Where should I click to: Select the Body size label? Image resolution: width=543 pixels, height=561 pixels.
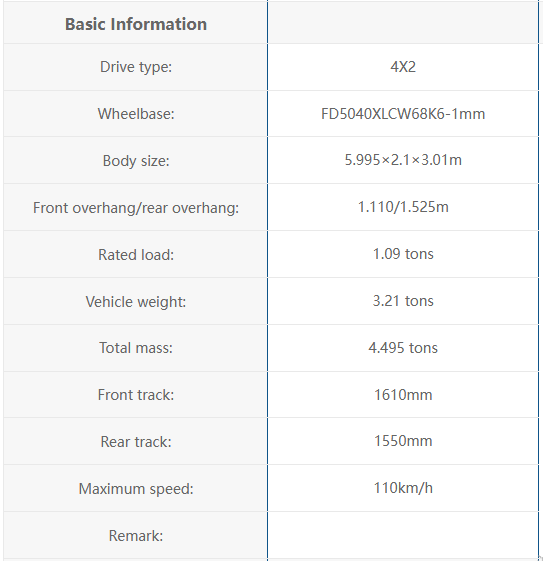(x=136, y=161)
